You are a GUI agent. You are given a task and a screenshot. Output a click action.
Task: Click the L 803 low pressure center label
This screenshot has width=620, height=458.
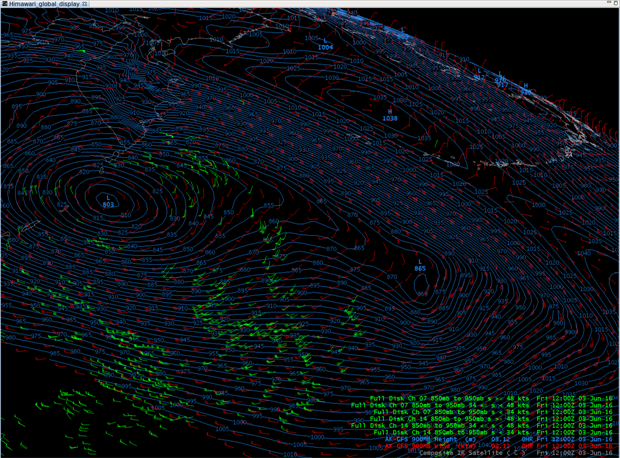108,201
